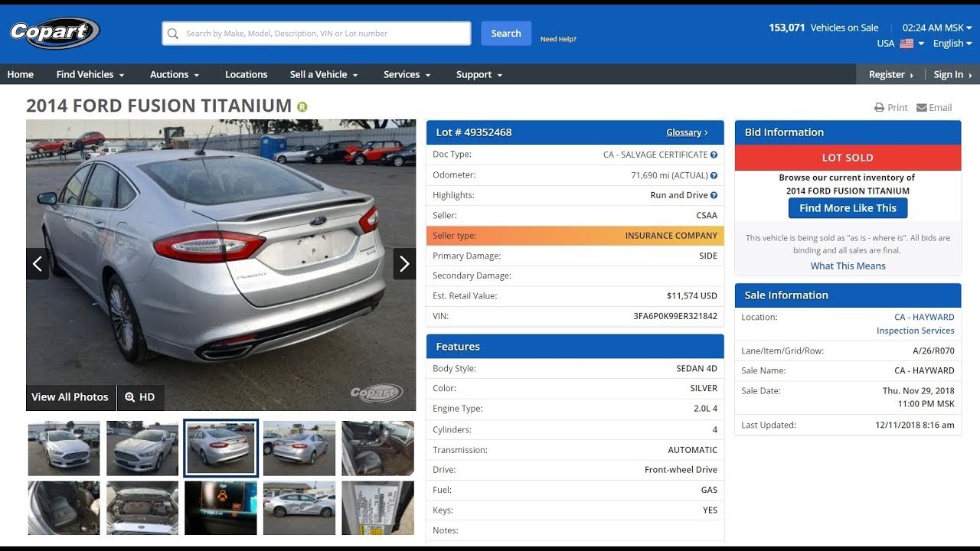Select the rear seat interior thumbnail

pyautogui.click(x=64, y=508)
